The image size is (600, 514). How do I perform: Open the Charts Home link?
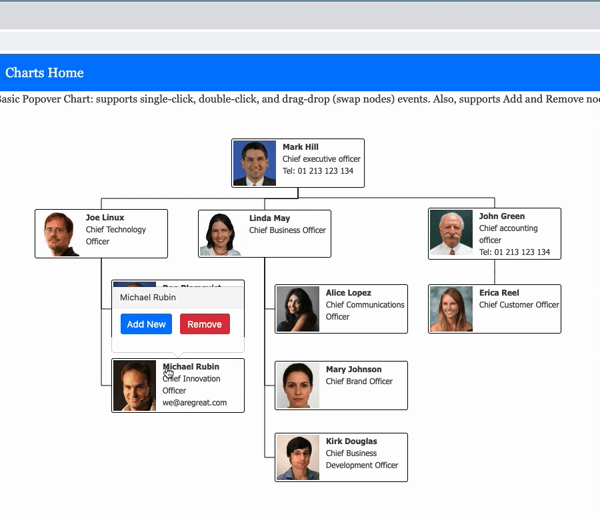pos(44,73)
